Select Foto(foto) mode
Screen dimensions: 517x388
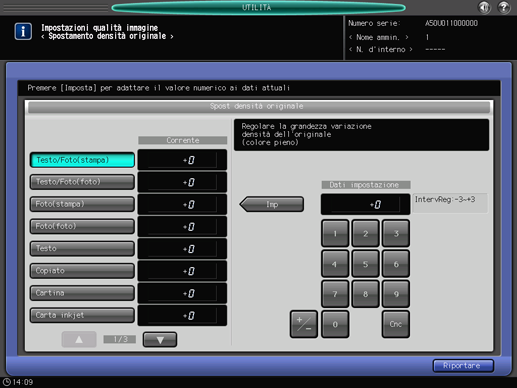(82, 226)
